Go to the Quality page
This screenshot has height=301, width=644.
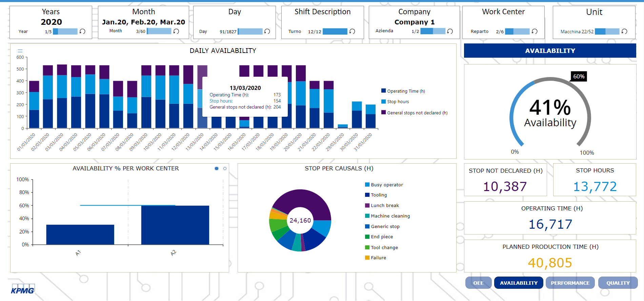618,283
